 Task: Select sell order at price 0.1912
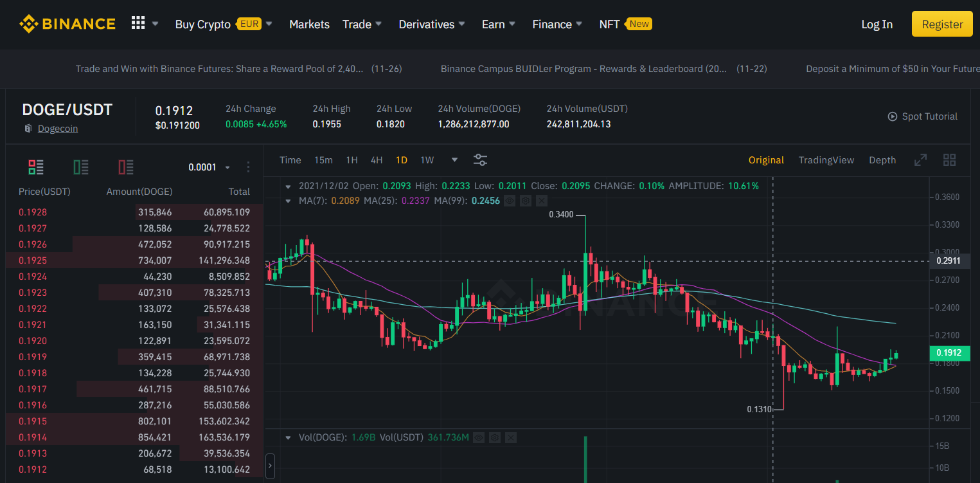134,469
